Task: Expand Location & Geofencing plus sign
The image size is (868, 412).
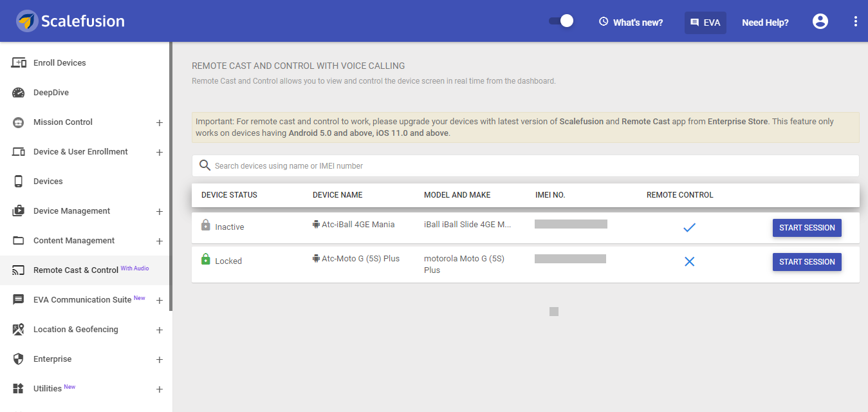Action: (x=160, y=330)
